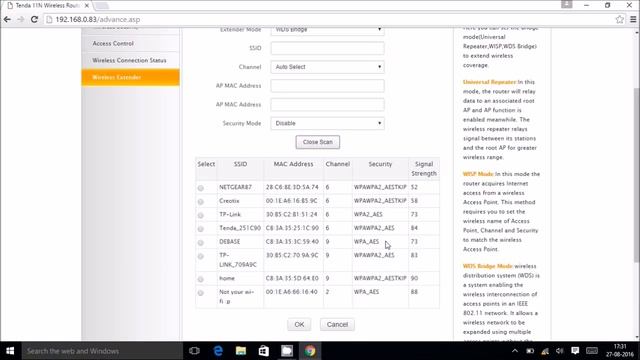Launch Microsoft Edge from the taskbar
The image size is (640, 360).
tap(218, 351)
